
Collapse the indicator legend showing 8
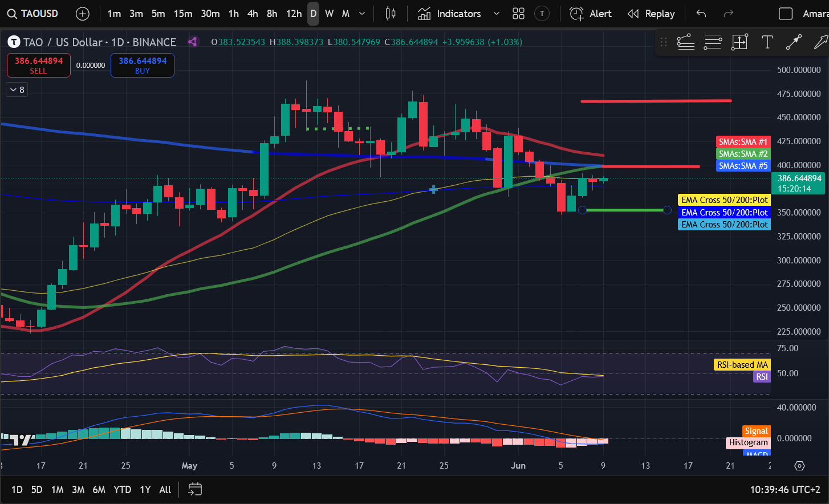(x=17, y=90)
